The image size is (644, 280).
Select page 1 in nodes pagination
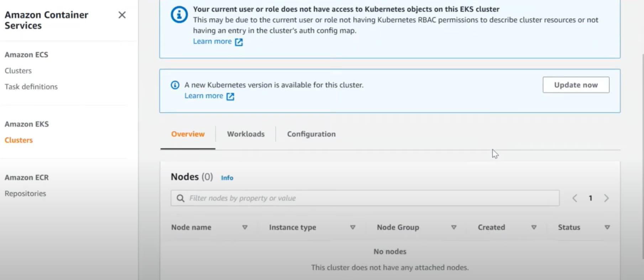(590, 198)
